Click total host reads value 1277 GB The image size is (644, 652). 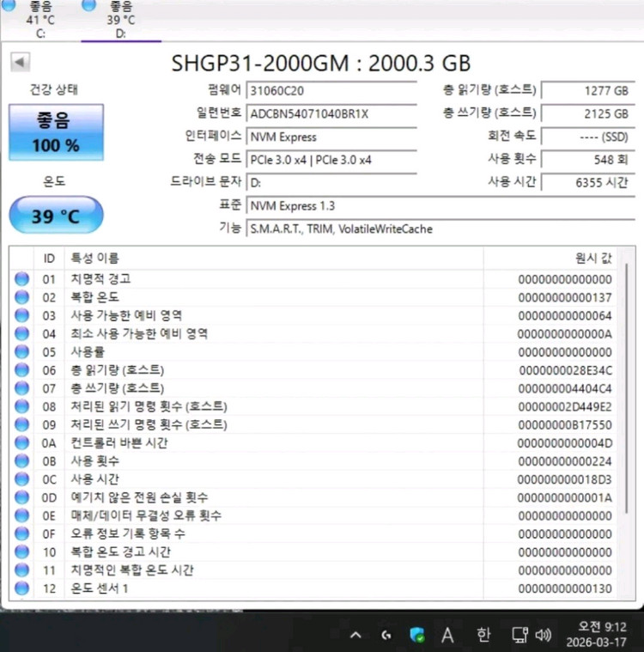click(x=588, y=91)
